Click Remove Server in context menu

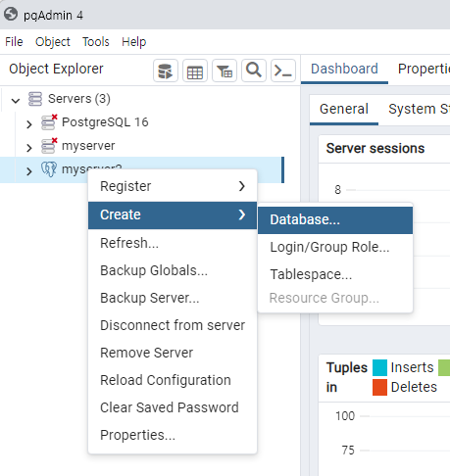coord(173,353)
